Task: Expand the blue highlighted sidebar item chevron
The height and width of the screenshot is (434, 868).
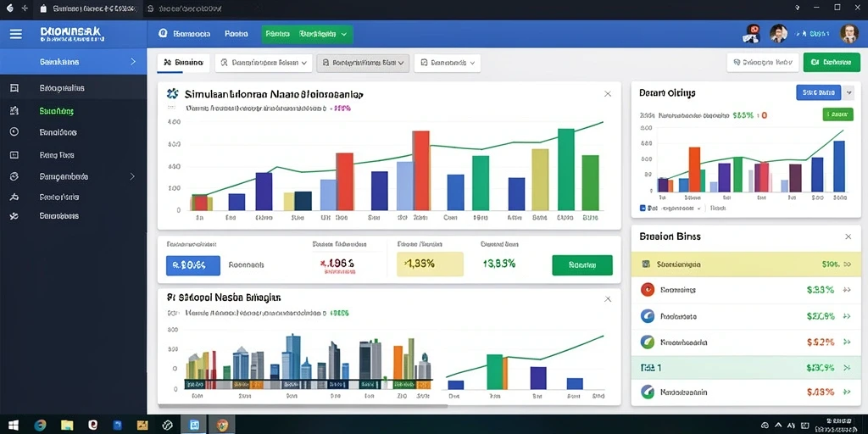Action: [x=133, y=62]
